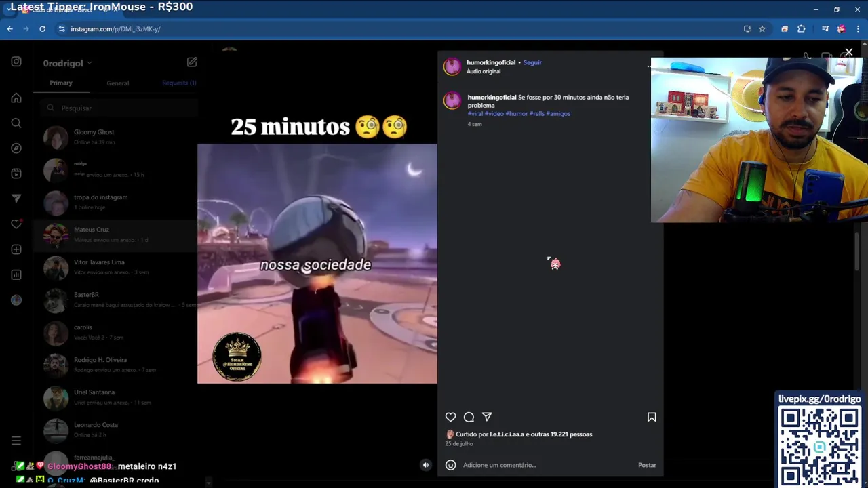Click the #amigos hashtag
The image size is (868, 488).
tap(558, 114)
